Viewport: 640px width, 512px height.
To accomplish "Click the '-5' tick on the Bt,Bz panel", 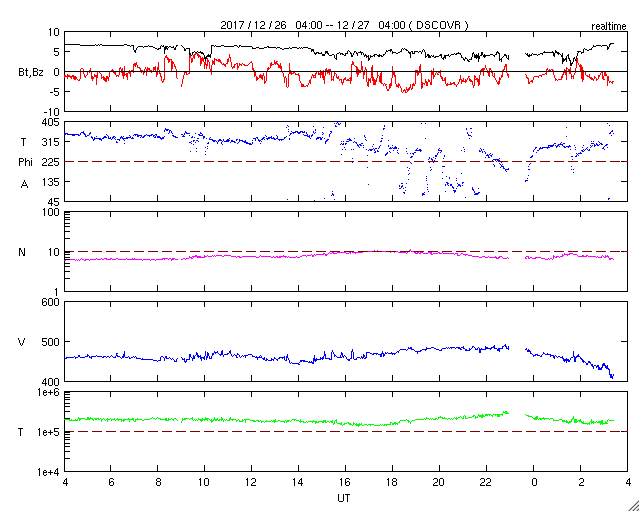I will click(x=55, y=91).
